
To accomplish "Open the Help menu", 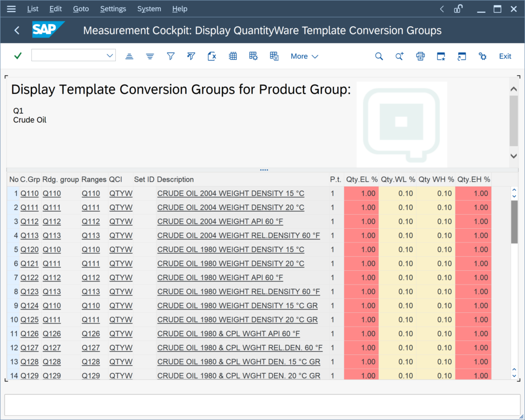I will [180, 9].
